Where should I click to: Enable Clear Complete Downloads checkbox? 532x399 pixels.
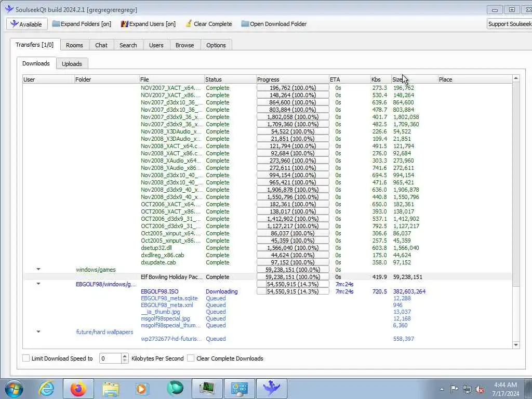(191, 358)
